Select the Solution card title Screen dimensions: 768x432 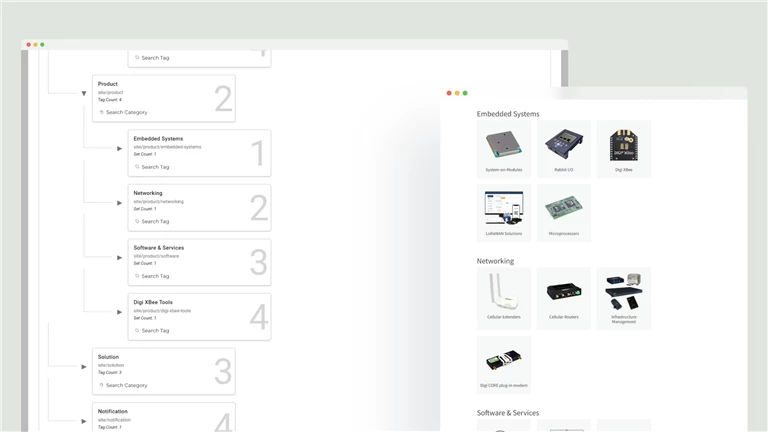[x=108, y=357]
